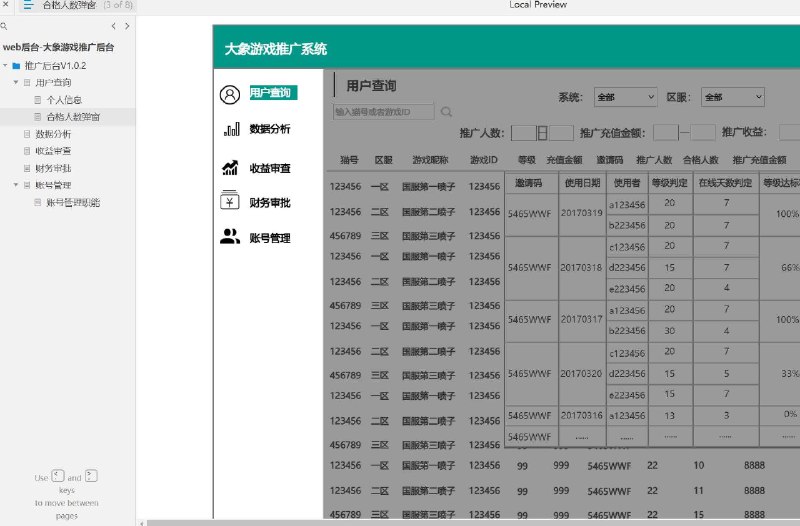This screenshot has width=800, height=526.
Task: Click the 推广充值金额 maximum input box
Action: [702, 133]
